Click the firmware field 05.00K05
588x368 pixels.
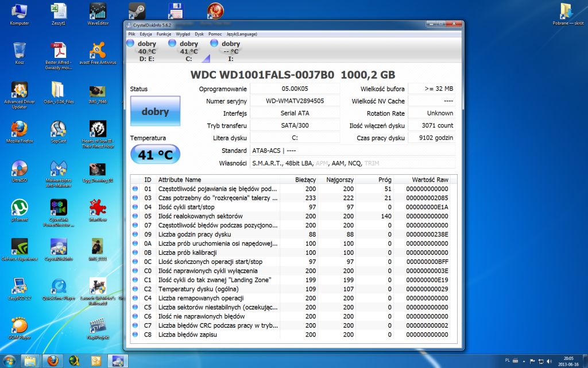[295, 89]
